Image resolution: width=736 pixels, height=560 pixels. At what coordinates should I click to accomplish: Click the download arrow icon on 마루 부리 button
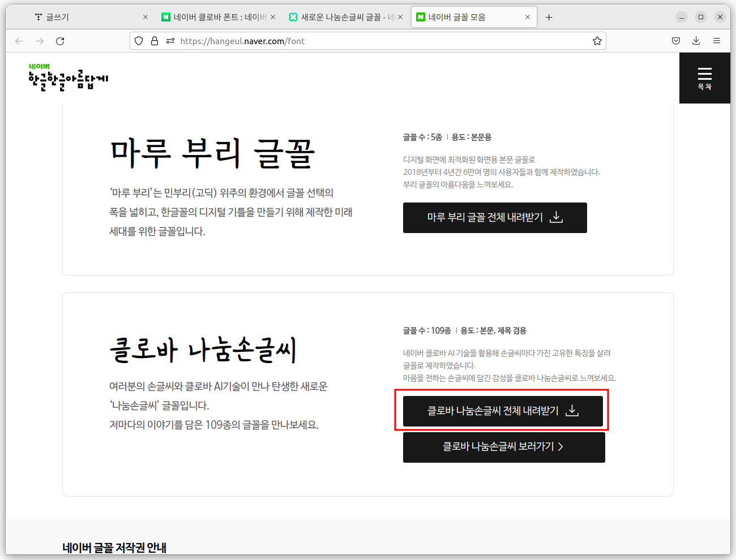[x=557, y=217]
